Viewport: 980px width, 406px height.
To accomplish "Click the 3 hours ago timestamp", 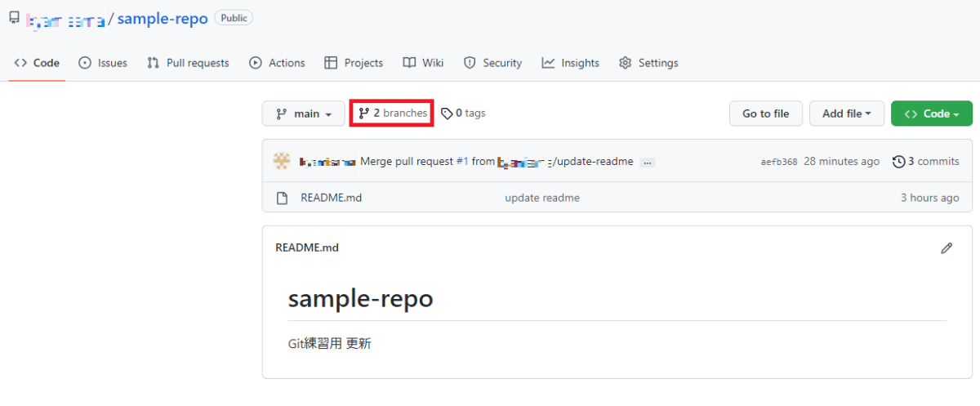I will (930, 198).
